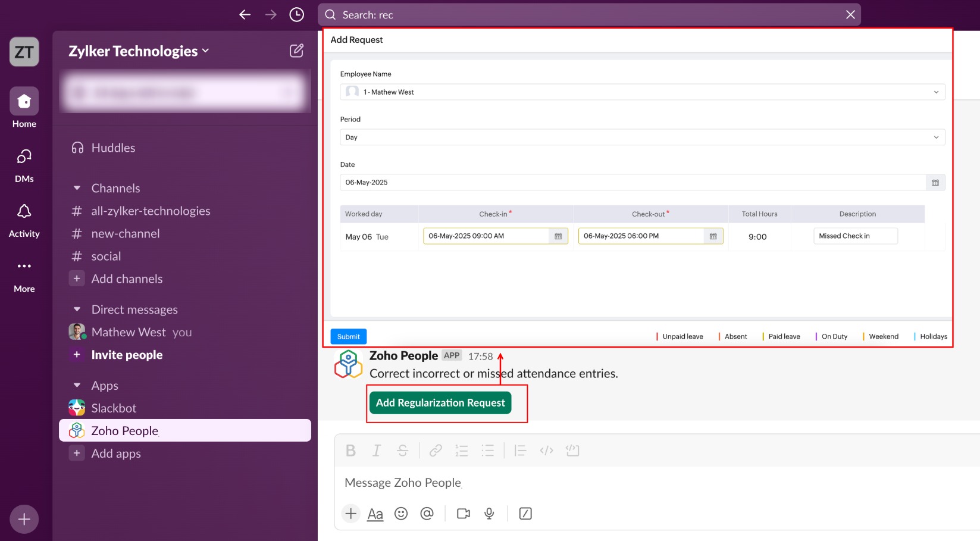Click the search bar showing 'rec'
Image resolution: width=980 pixels, height=541 pixels.
click(589, 15)
